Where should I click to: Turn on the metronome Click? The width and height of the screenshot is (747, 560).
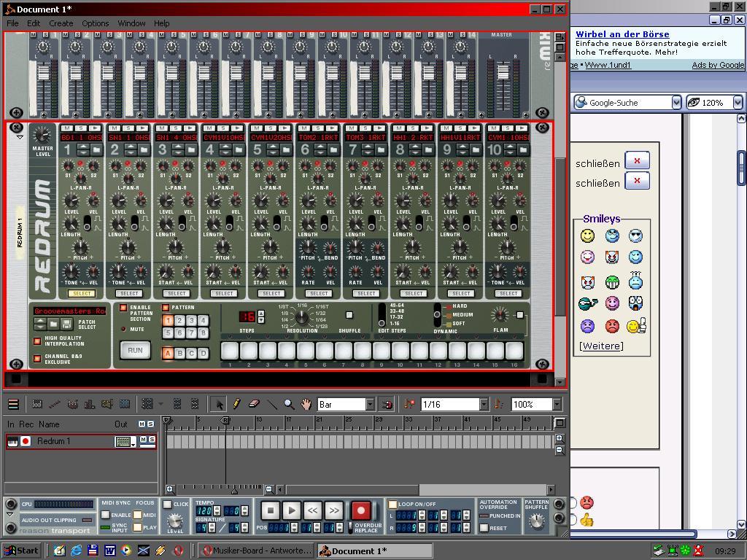coord(167,505)
